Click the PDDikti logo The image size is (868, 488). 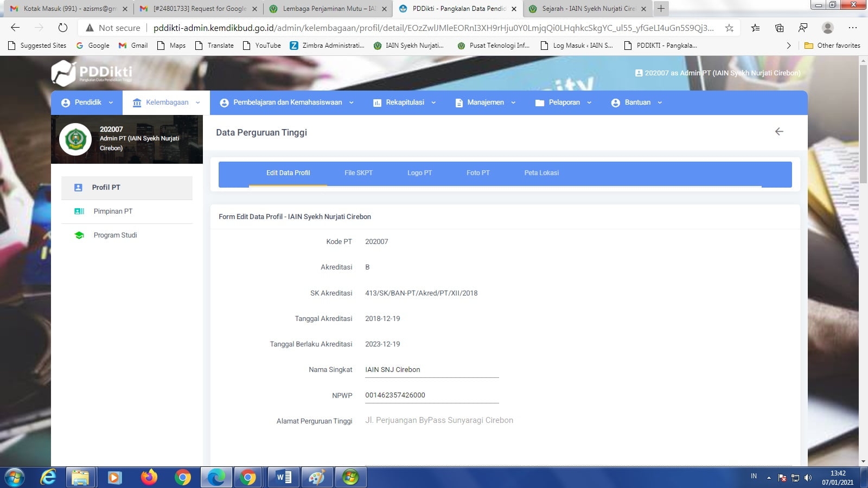pyautogui.click(x=92, y=73)
